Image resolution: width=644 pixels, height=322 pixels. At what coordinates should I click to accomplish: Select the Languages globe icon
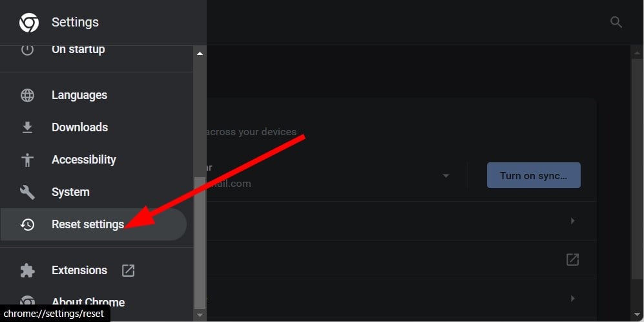point(27,96)
